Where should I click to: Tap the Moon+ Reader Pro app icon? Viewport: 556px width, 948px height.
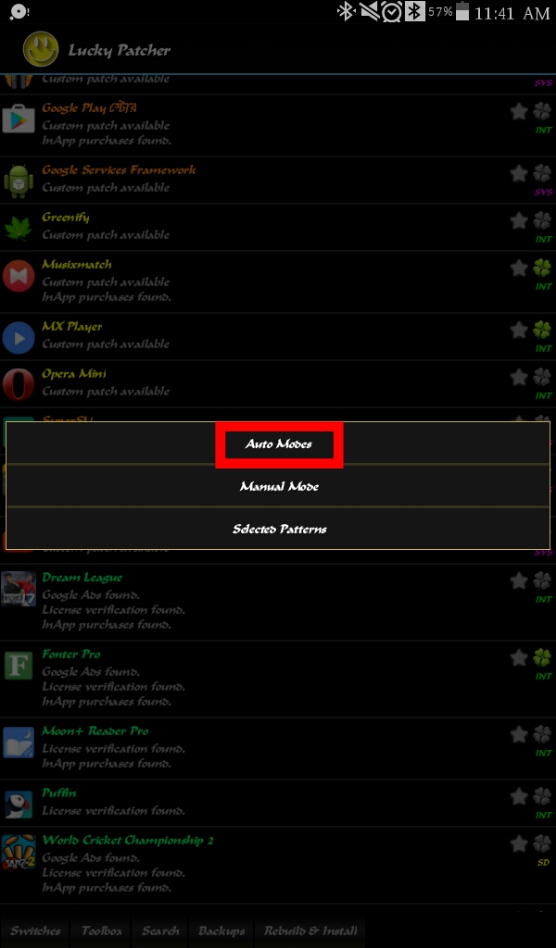(18, 742)
